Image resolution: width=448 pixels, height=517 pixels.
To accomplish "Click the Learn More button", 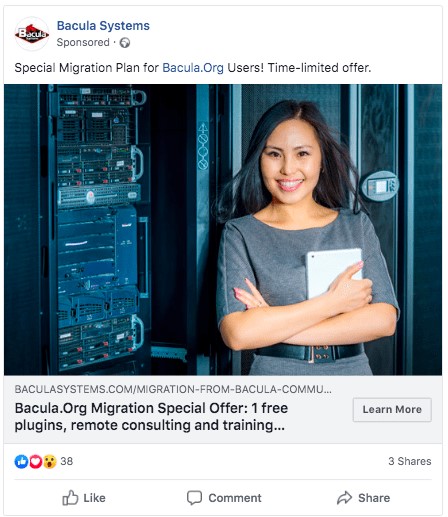I will click(x=392, y=409).
